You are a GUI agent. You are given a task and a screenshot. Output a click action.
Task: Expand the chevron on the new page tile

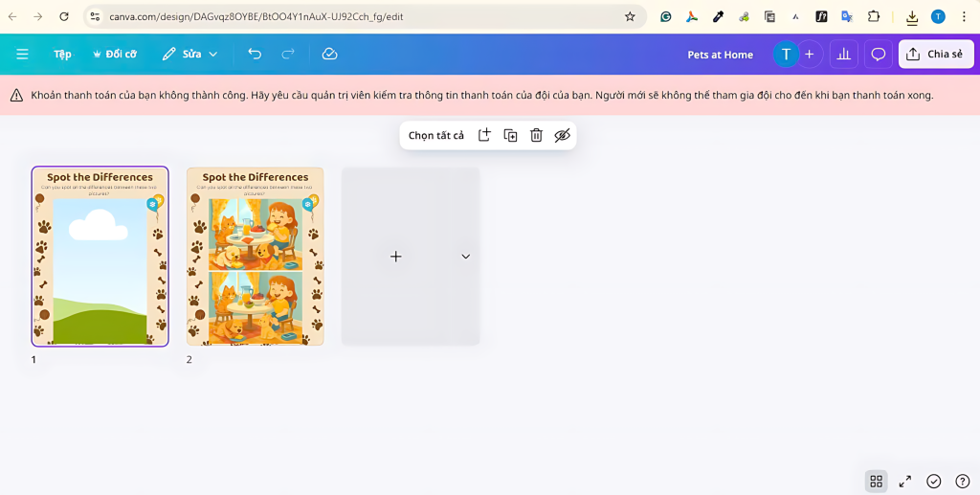465,257
